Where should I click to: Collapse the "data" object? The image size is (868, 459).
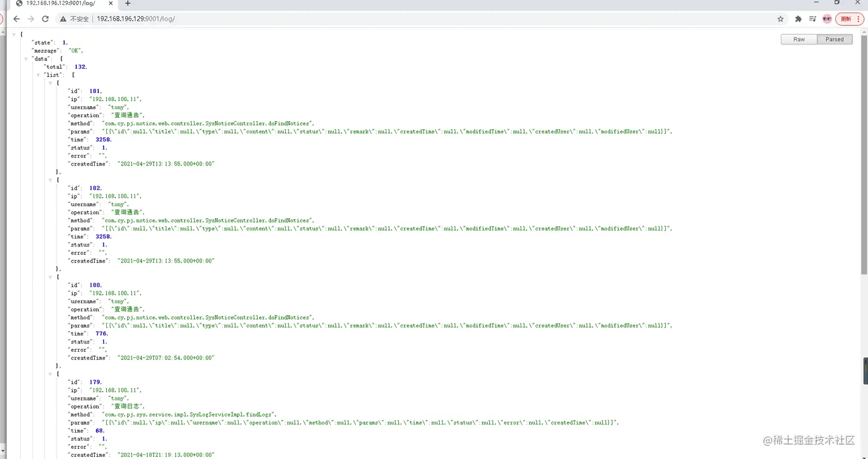coord(26,59)
